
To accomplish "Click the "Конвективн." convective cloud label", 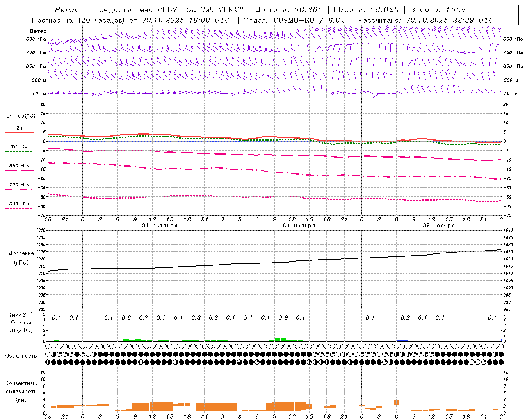I will pos(21,383).
